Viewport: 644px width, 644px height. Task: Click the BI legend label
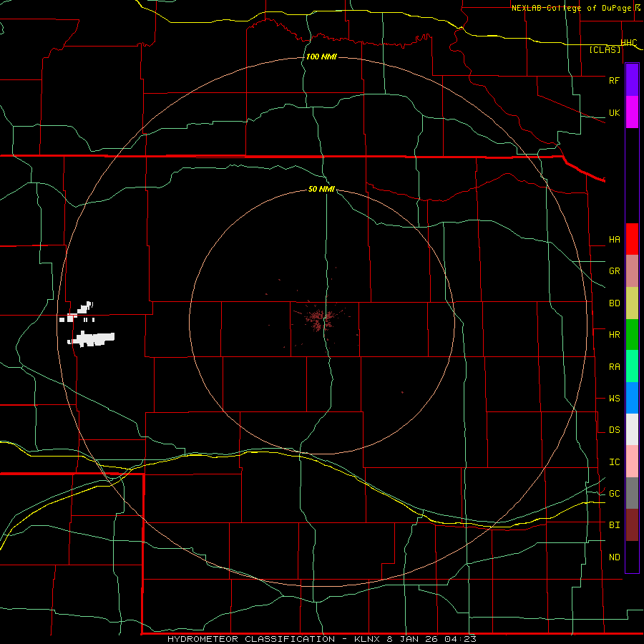(614, 525)
